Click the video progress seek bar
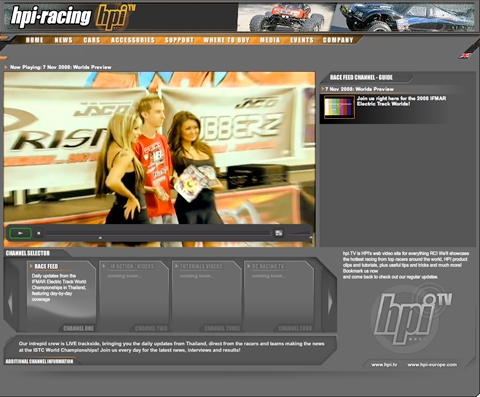 [158, 233]
